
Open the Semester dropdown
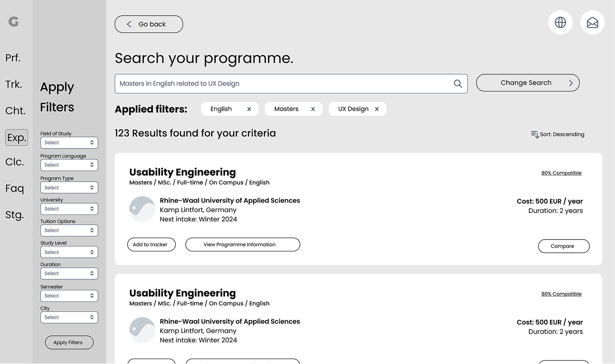tap(69, 296)
